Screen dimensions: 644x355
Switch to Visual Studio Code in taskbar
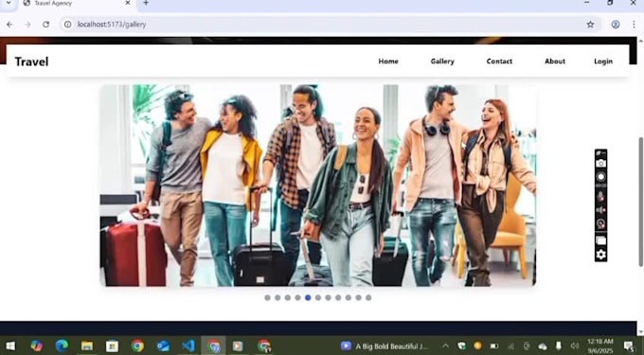click(188, 346)
